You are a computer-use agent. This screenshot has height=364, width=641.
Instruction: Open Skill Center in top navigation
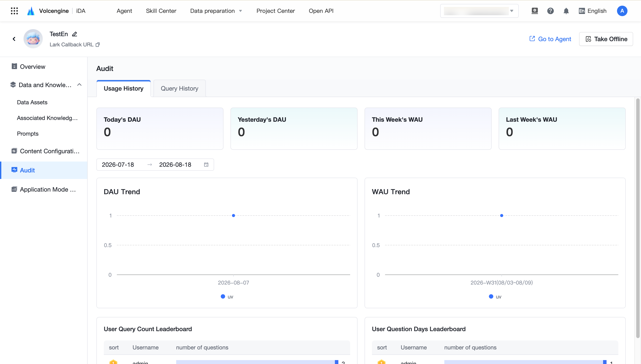click(161, 11)
